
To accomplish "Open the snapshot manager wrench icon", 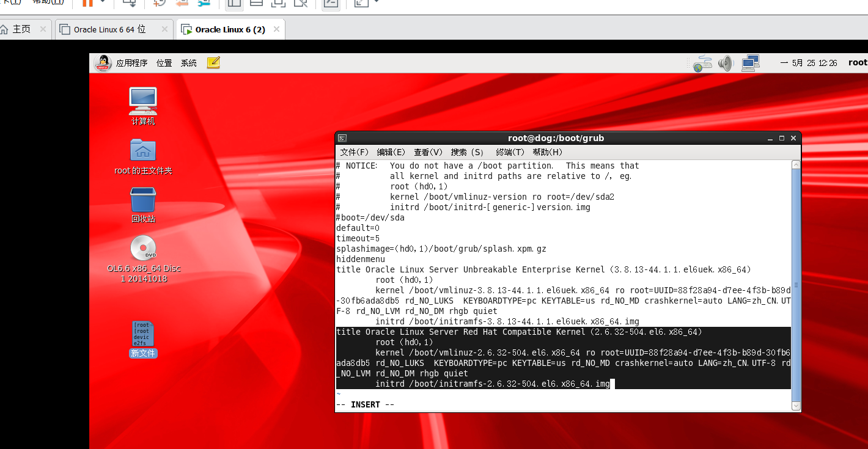I will point(204,4).
